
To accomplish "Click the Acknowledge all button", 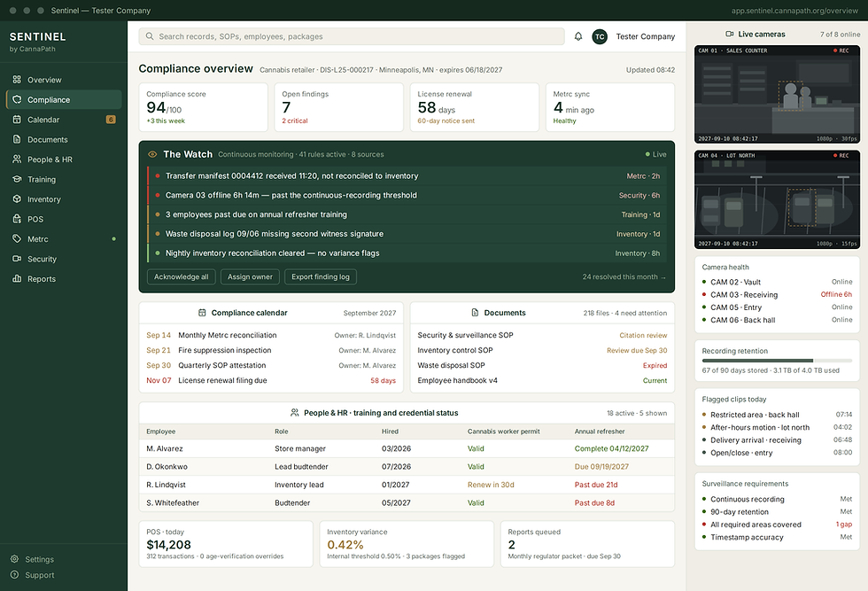I will (x=181, y=277).
